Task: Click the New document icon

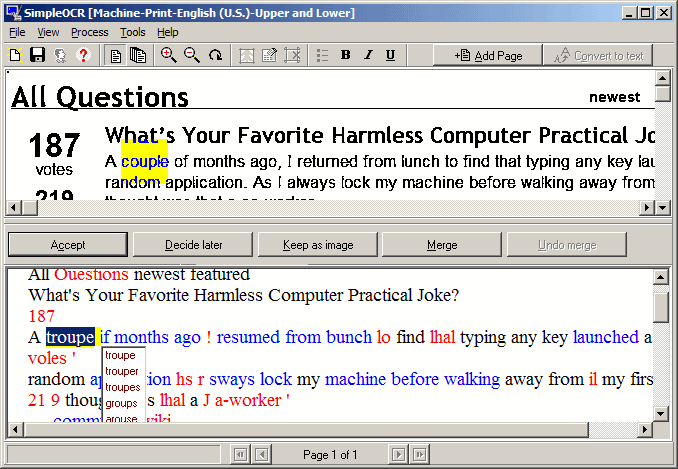Action: tap(15, 55)
